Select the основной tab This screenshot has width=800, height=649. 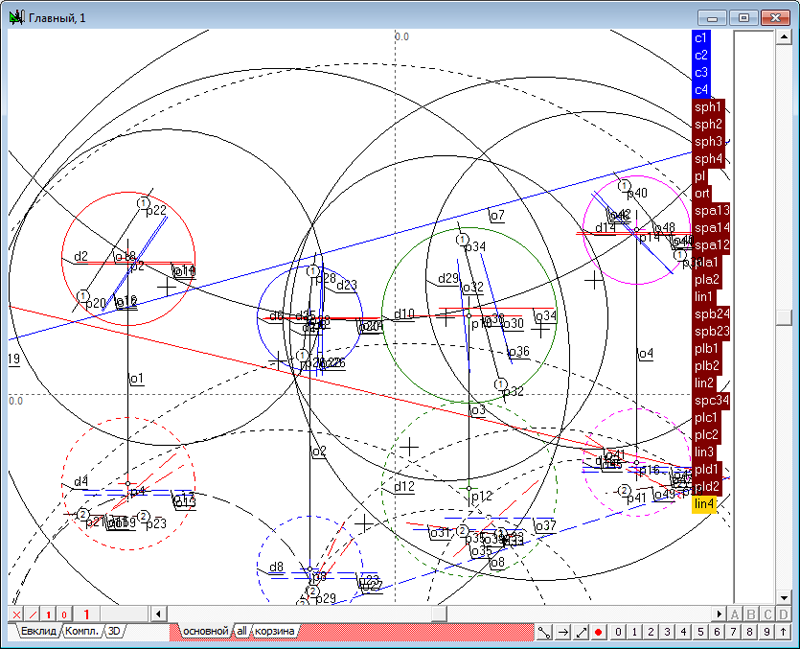pos(206,631)
